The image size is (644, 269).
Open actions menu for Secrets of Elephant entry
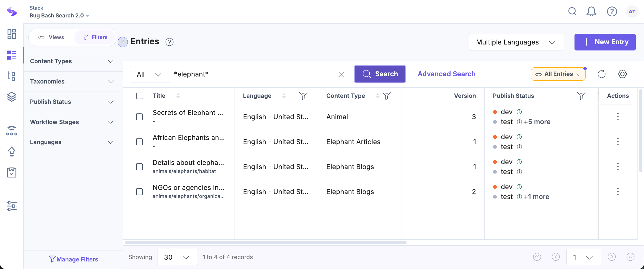coord(618,117)
